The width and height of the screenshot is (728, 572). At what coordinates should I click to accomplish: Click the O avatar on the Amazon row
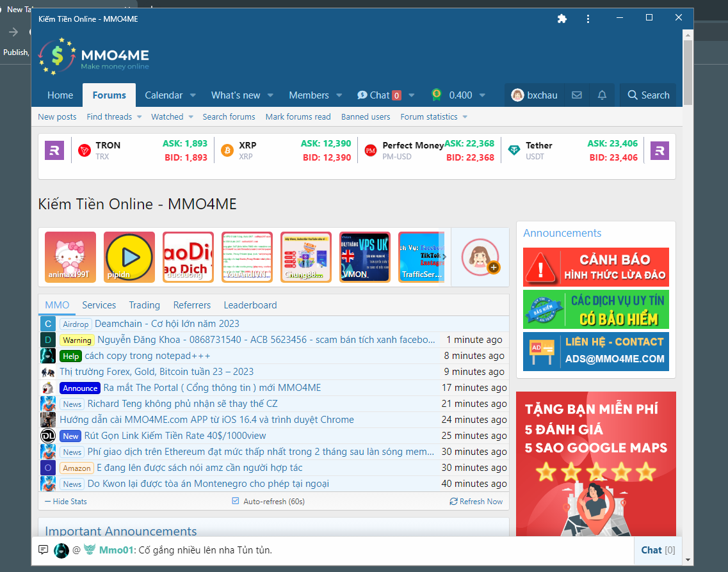[48, 468]
